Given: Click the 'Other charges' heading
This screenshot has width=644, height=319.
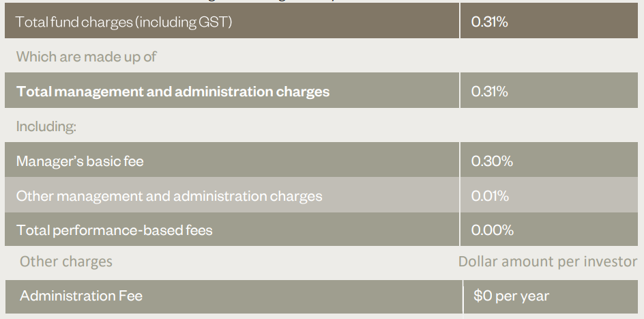Looking at the screenshot, I should 66,262.
